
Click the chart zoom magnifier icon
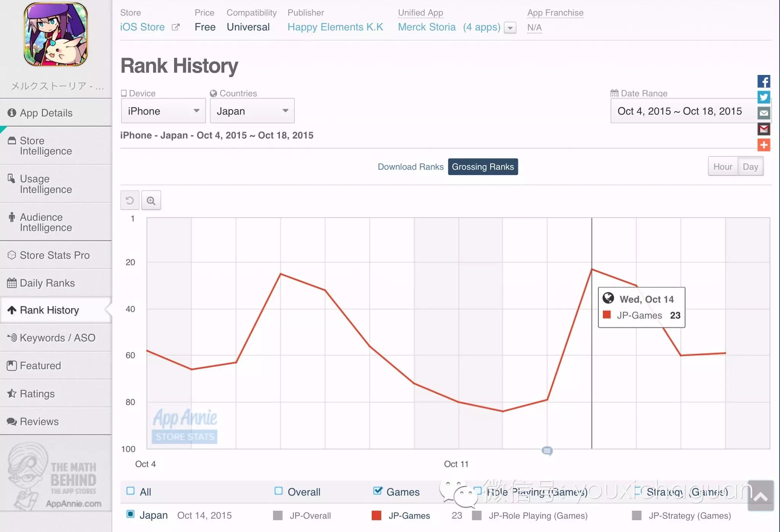[151, 201]
